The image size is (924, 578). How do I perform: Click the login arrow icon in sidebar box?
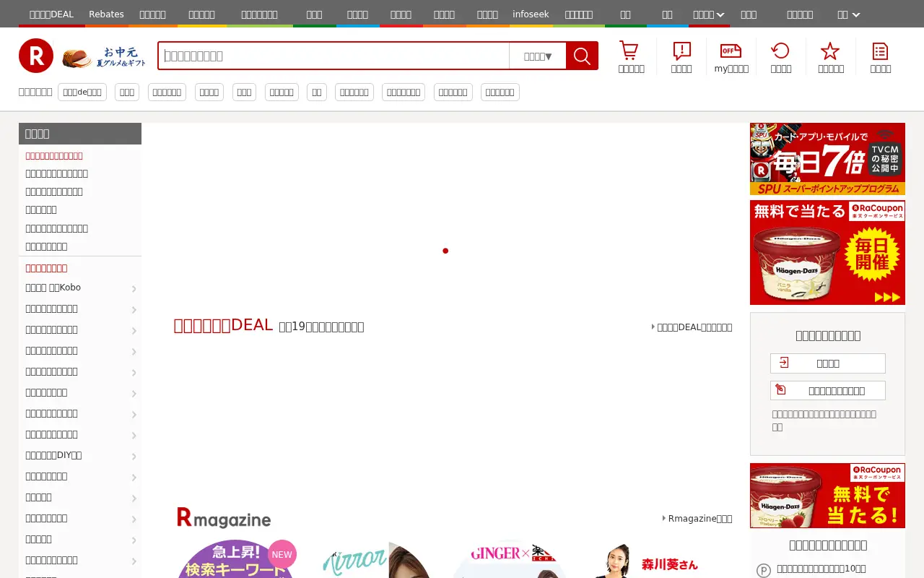(x=784, y=363)
